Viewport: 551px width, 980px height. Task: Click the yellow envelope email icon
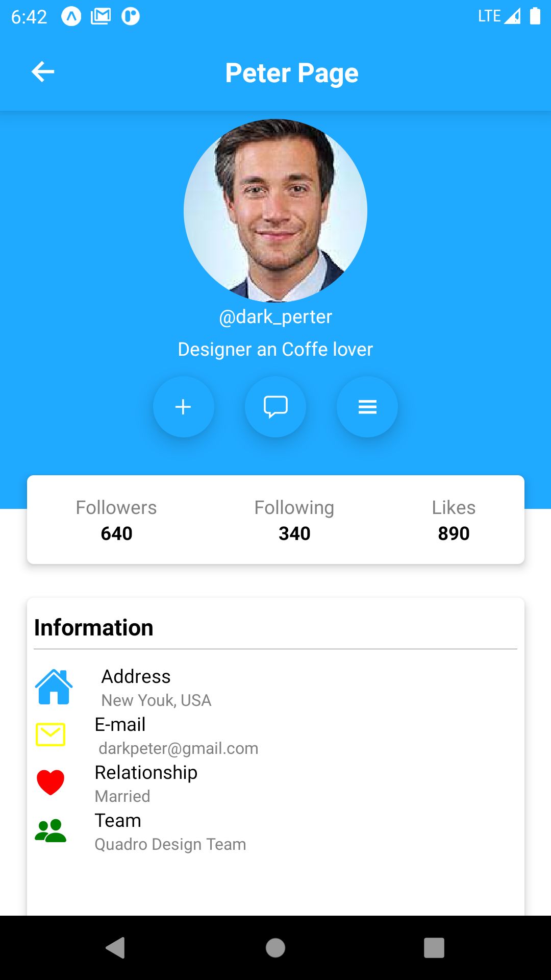click(x=51, y=734)
